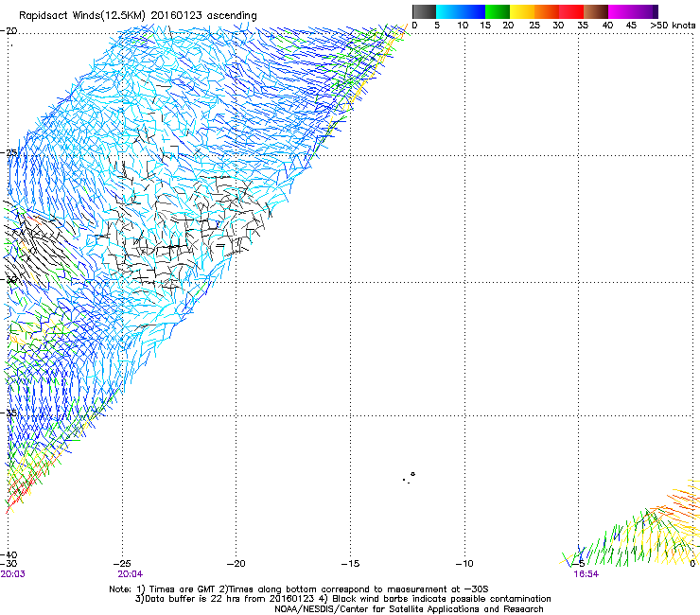Click the '-20' longitude label on bottom axis
Image resolution: width=700 pixels, height=615 pixels.
[x=236, y=564]
